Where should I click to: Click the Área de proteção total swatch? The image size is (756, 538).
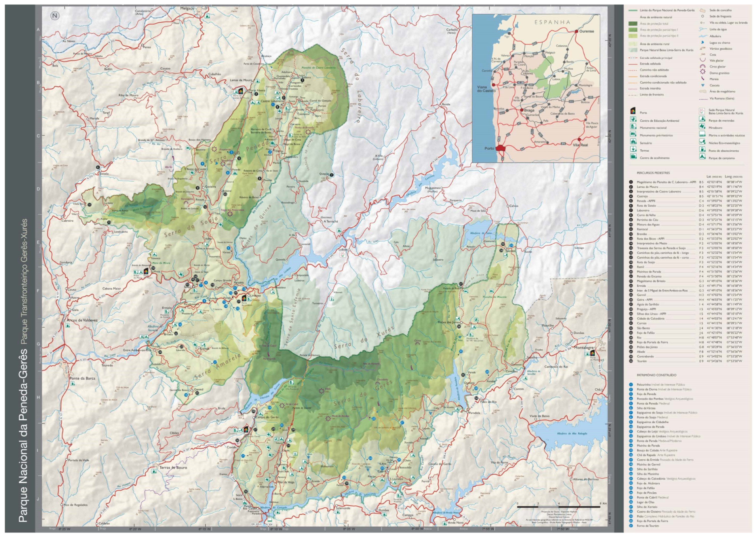633,23
